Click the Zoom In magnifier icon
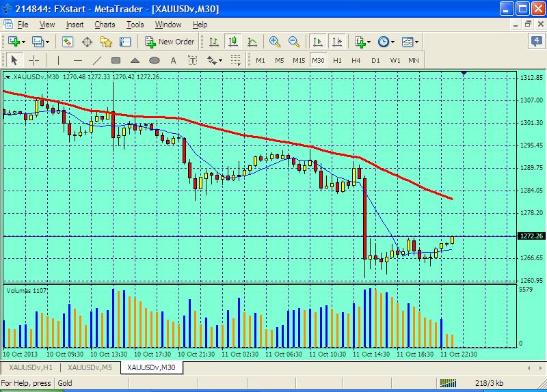This screenshot has height=392, width=547. pyautogui.click(x=276, y=42)
